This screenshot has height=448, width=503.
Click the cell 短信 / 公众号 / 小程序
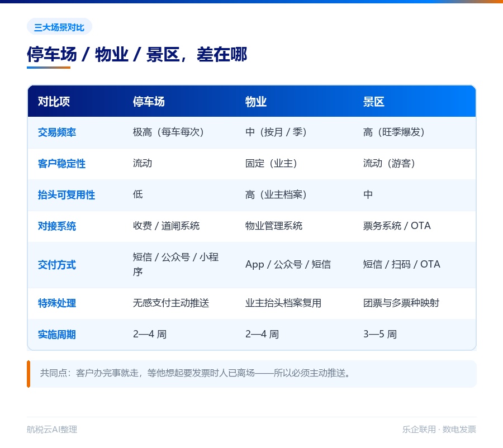pos(176,264)
